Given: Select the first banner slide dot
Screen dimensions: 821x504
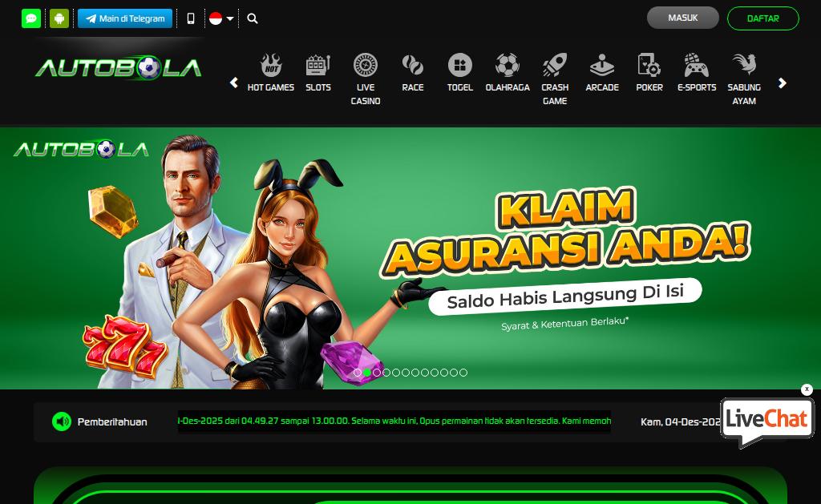Looking at the screenshot, I should (x=358, y=373).
